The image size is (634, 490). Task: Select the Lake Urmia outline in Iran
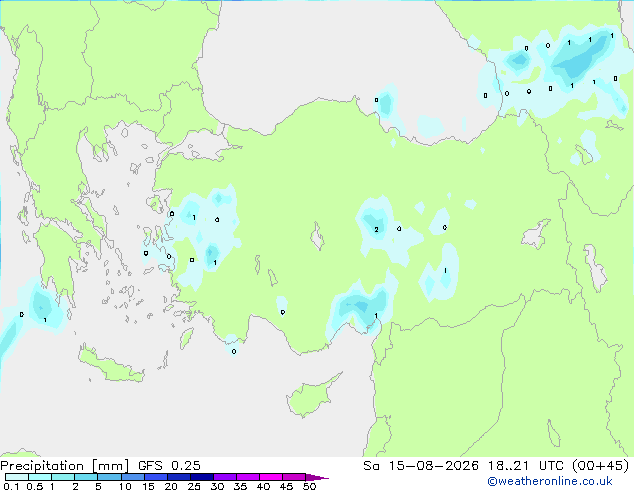tap(595, 268)
